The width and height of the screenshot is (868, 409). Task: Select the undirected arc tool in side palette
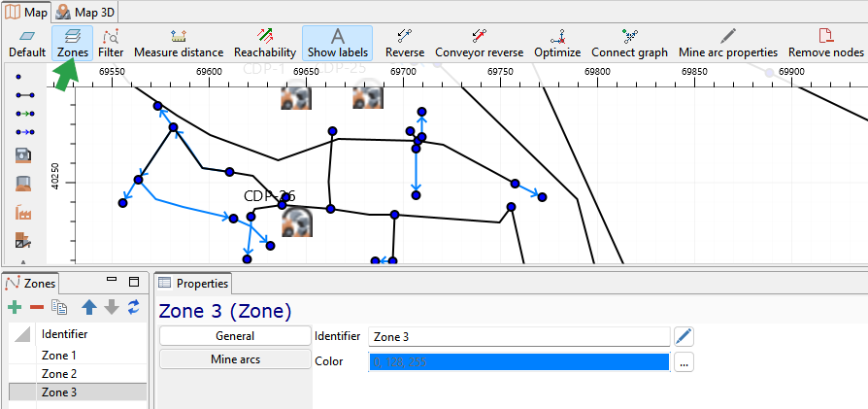pyautogui.click(x=25, y=95)
